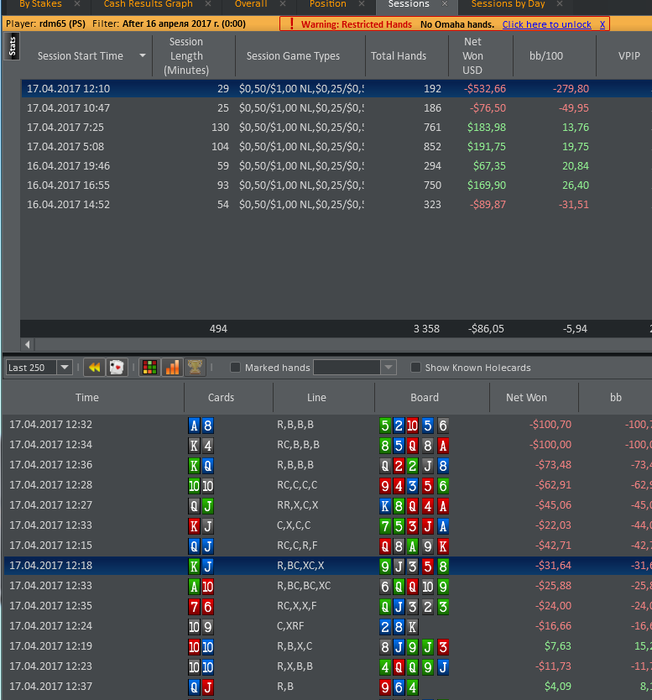Click the red warning exclamation icon

point(292,24)
